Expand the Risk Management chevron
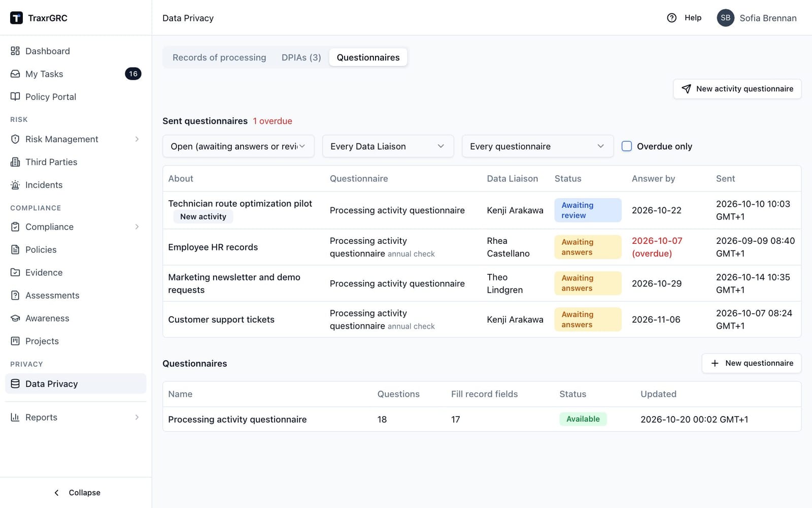Image resolution: width=812 pixels, height=508 pixels. click(137, 139)
